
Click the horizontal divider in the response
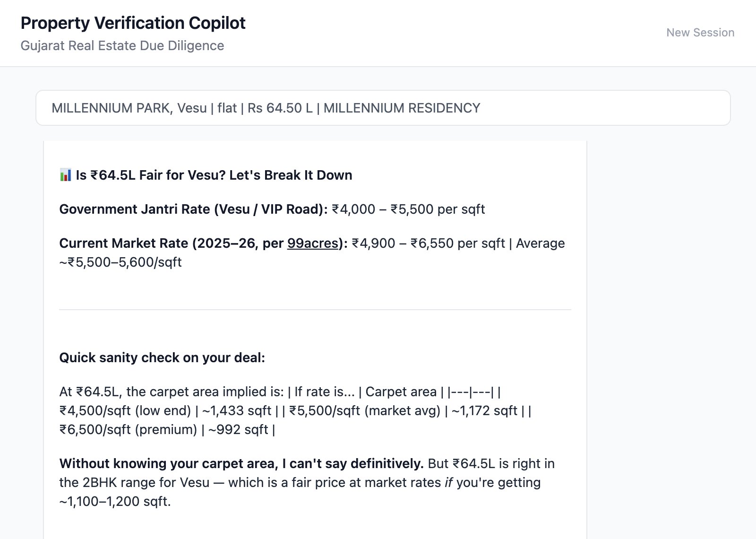pyautogui.click(x=315, y=310)
